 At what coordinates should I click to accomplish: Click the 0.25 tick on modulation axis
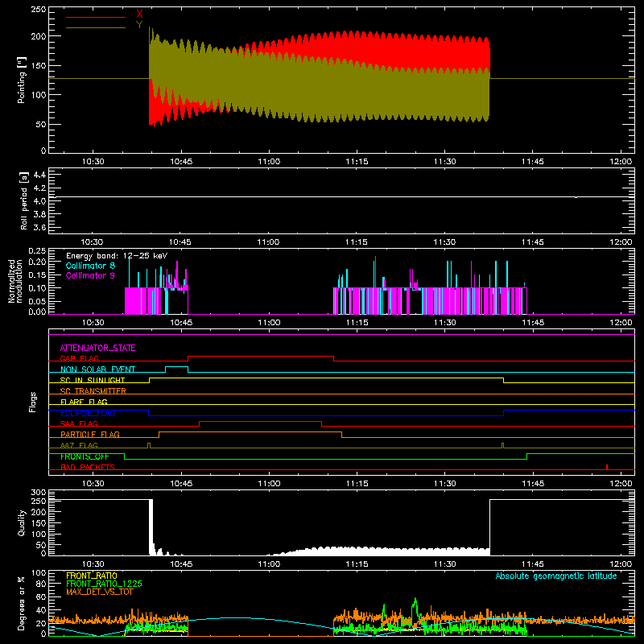click(37, 251)
